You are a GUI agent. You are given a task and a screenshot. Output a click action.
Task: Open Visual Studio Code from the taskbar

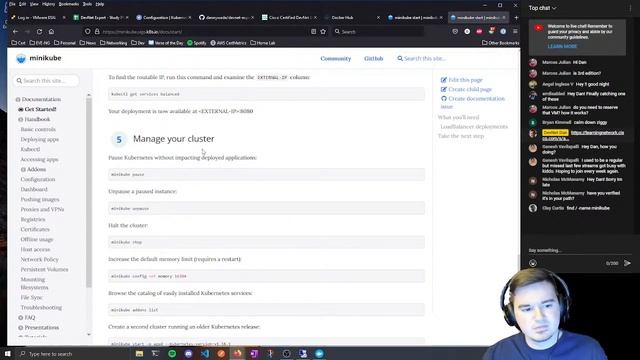click(x=204, y=353)
